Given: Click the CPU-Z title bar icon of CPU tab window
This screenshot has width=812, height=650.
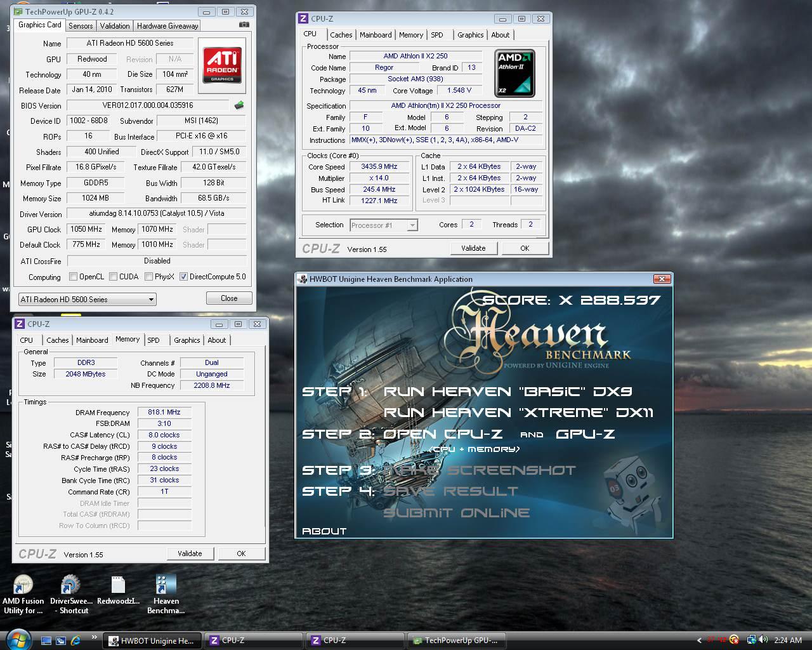Looking at the screenshot, I should pyautogui.click(x=303, y=18).
